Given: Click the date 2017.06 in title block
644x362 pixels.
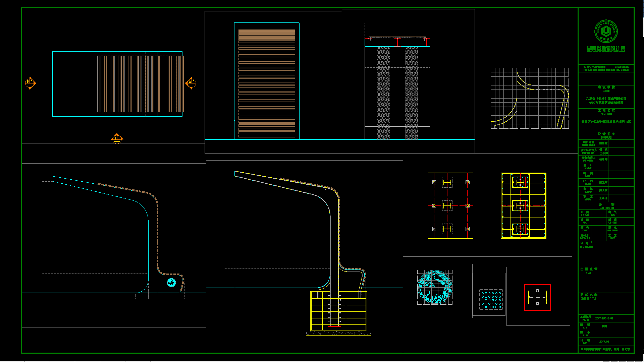Looking at the screenshot, I should pos(604,342).
